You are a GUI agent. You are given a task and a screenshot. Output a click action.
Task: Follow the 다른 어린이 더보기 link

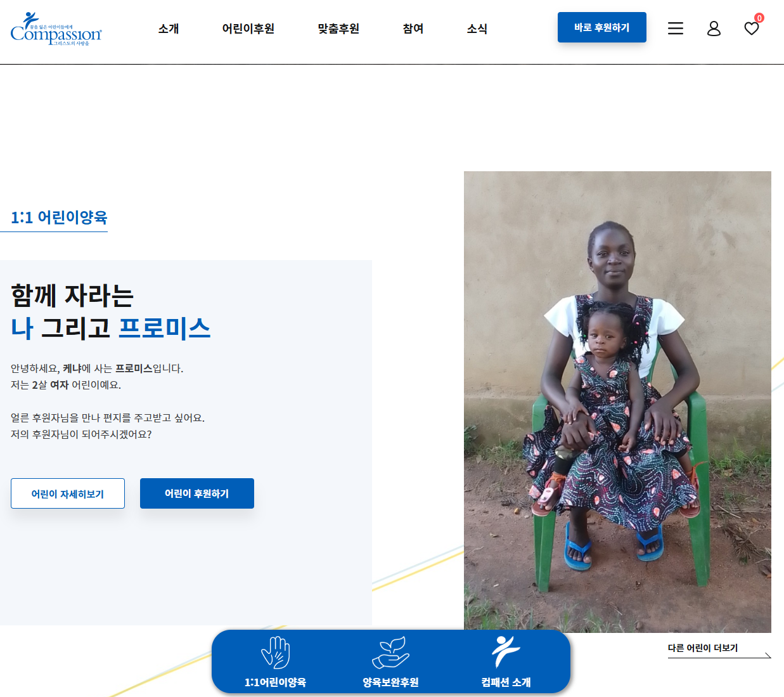tap(703, 648)
